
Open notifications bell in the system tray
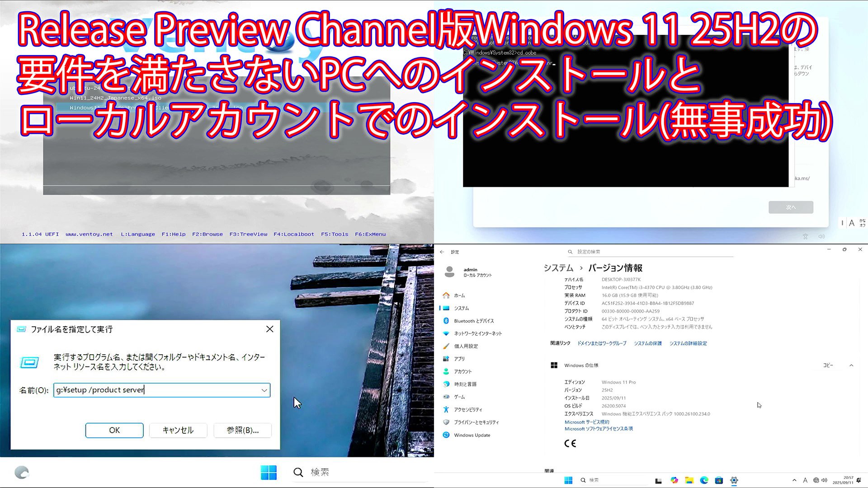pos(859,480)
